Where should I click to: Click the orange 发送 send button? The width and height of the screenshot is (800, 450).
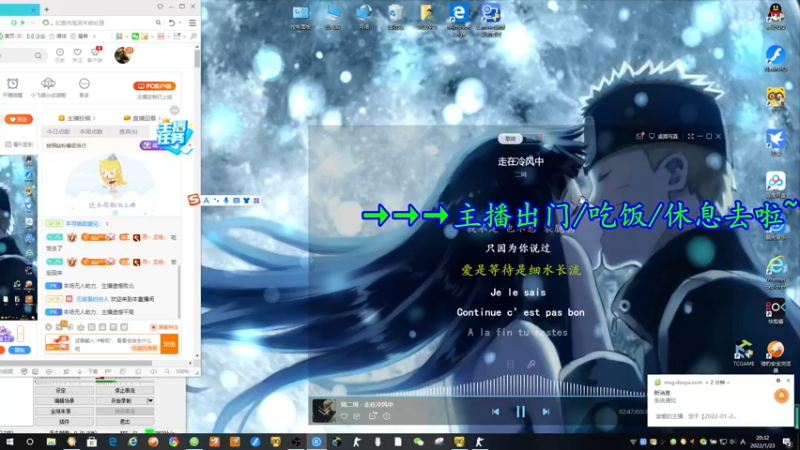click(169, 344)
